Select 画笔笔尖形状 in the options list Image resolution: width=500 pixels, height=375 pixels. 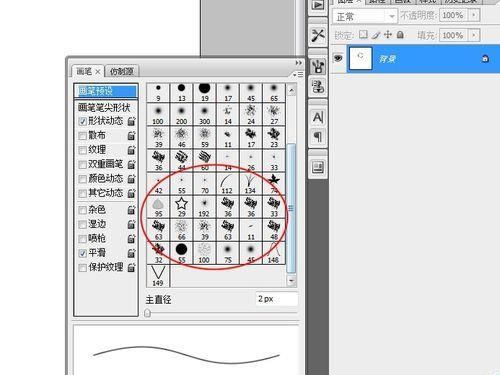[104, 107]
